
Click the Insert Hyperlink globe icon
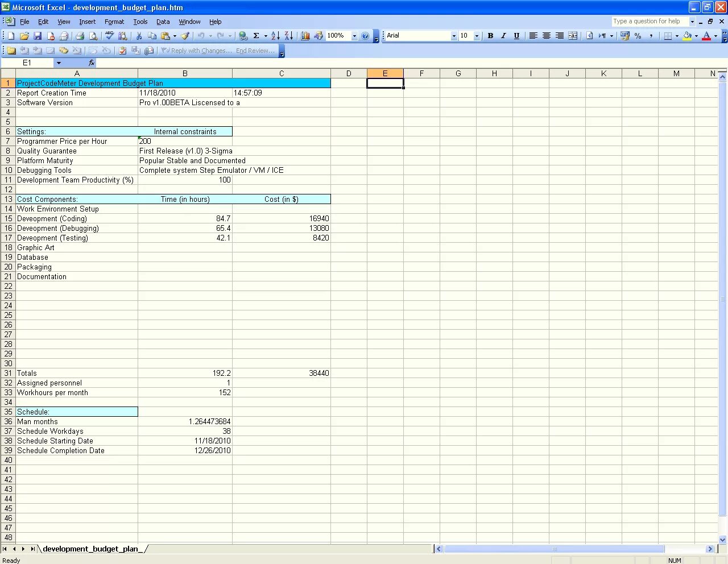(243, 36)
